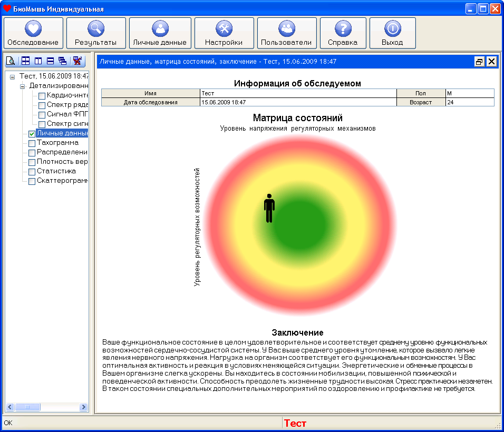Click the OK status bar text
This screenshot has height=432, width=504.
point(8,423)
